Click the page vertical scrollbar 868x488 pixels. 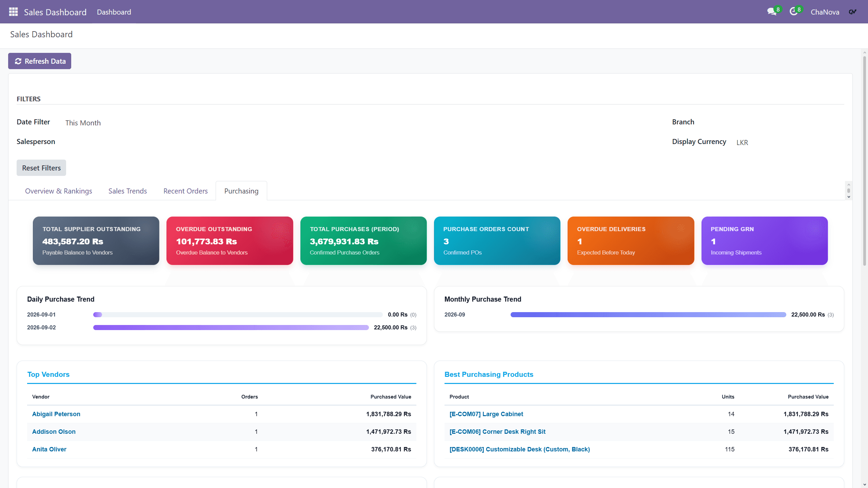coord(865,161)
